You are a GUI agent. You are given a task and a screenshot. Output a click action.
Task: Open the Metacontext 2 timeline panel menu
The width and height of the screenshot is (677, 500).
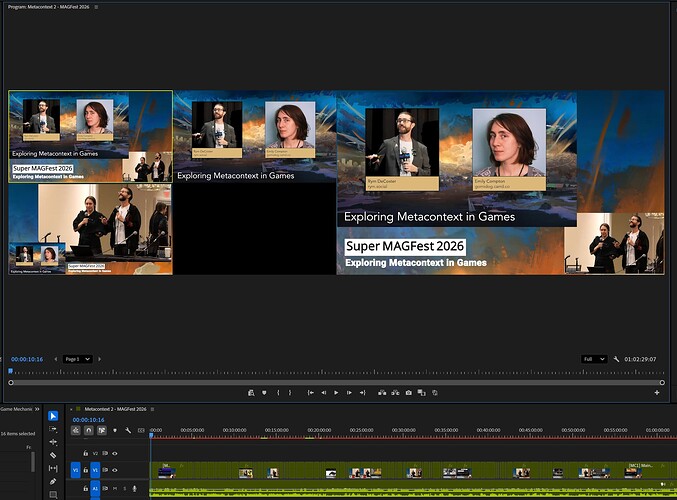(x=152, y=409)
